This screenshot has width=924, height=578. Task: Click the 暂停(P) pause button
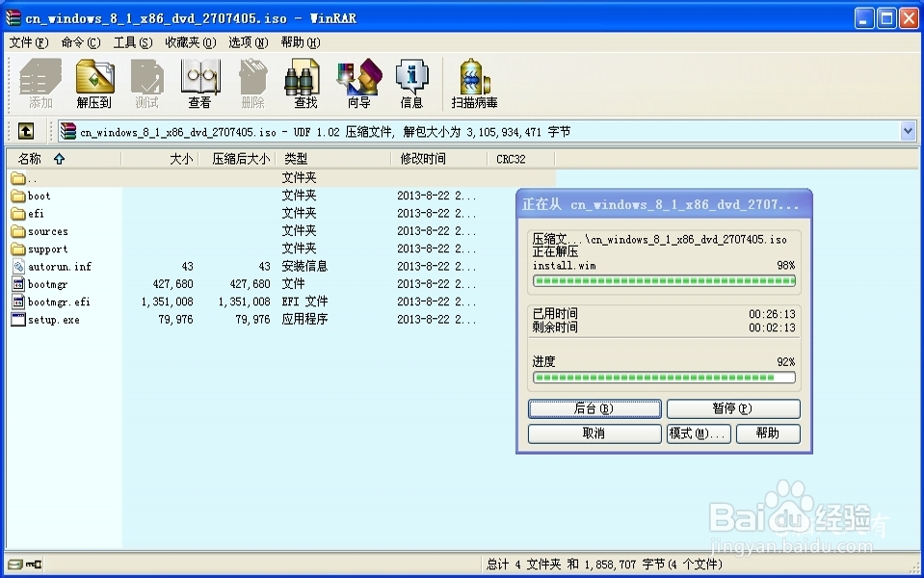click(x=733, y=408)
